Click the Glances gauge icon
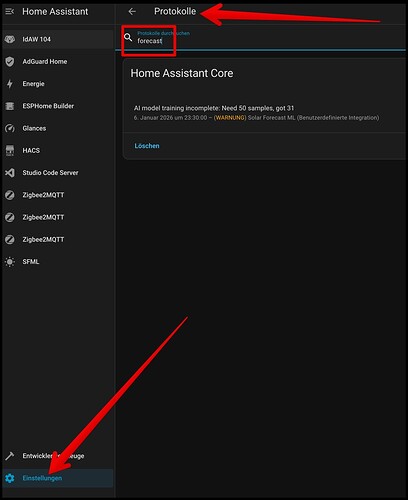Viewport: 408px width, 500px height. (x=10, y=128)
